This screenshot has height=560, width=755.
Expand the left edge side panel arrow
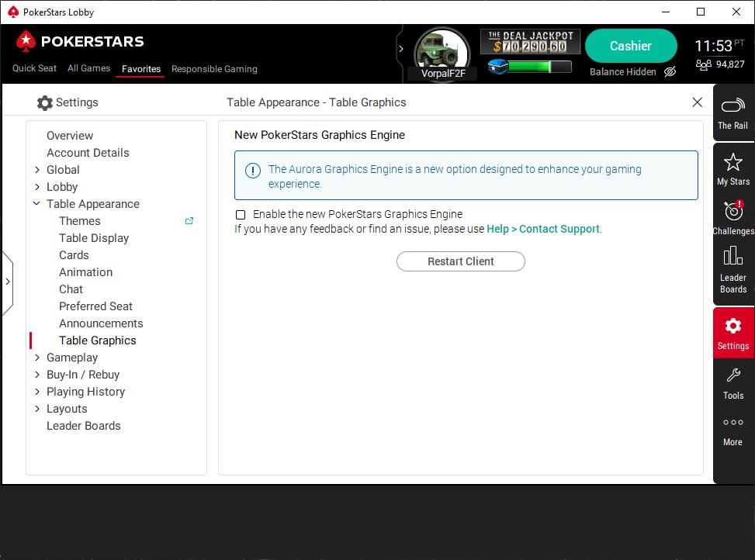[x=7, y=282]
